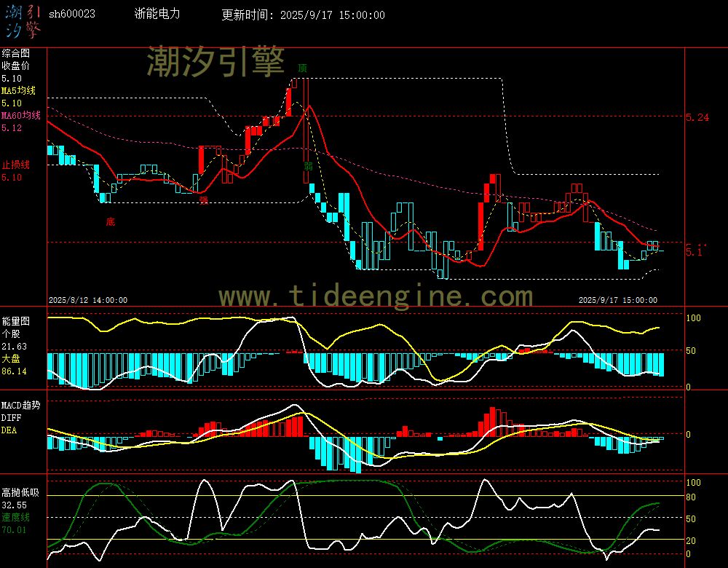Select the 能量图 panel label
The width and height of the screenshot is (728, 568).
click(x=15, y=321)
